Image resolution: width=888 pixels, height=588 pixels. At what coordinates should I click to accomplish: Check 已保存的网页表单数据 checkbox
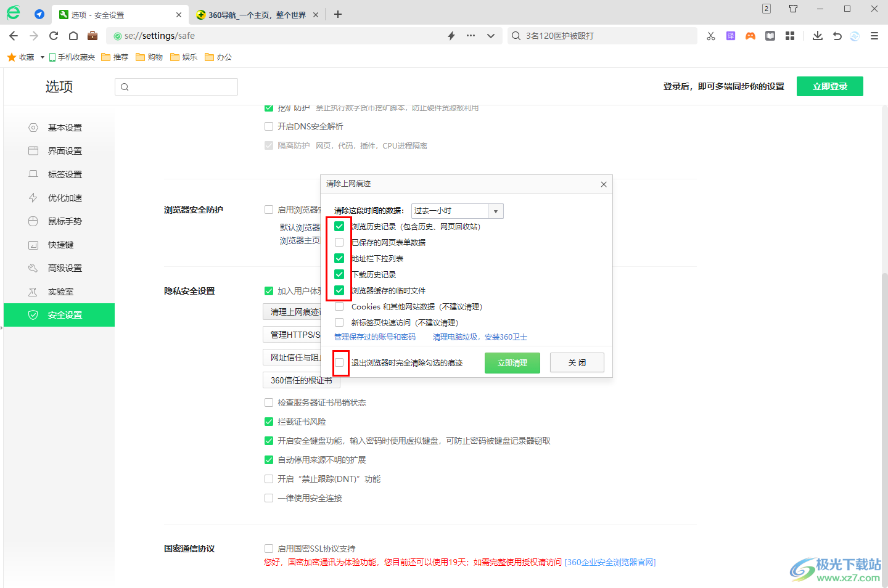tap(339, 242)
